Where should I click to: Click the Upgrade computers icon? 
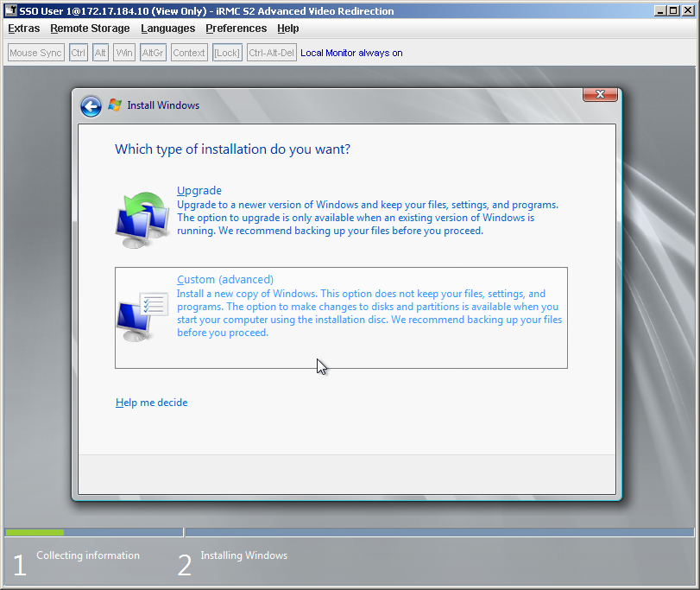[x=142, y=219]
